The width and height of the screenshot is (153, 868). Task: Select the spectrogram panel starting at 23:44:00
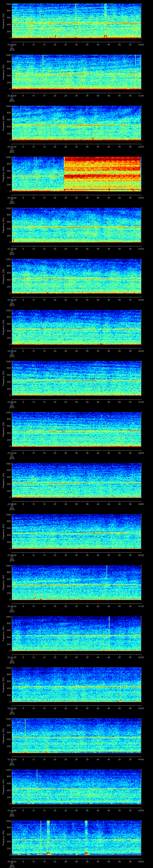click(x=76, y=786)
